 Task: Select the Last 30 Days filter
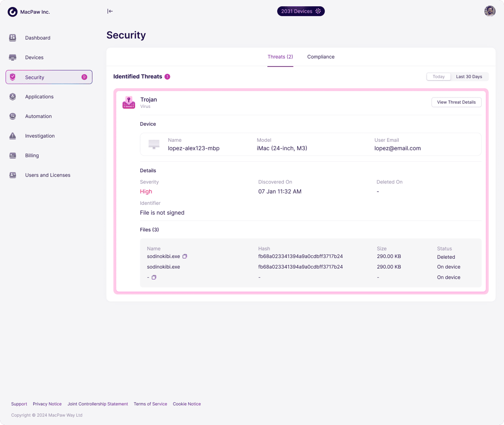[x=469, y=77]
